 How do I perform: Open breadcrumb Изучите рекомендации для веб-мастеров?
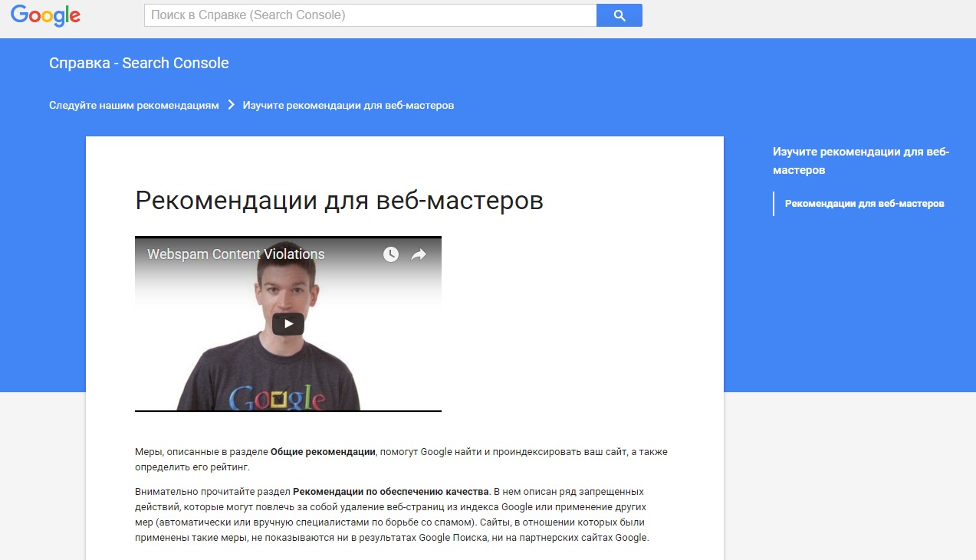(348, 105)
